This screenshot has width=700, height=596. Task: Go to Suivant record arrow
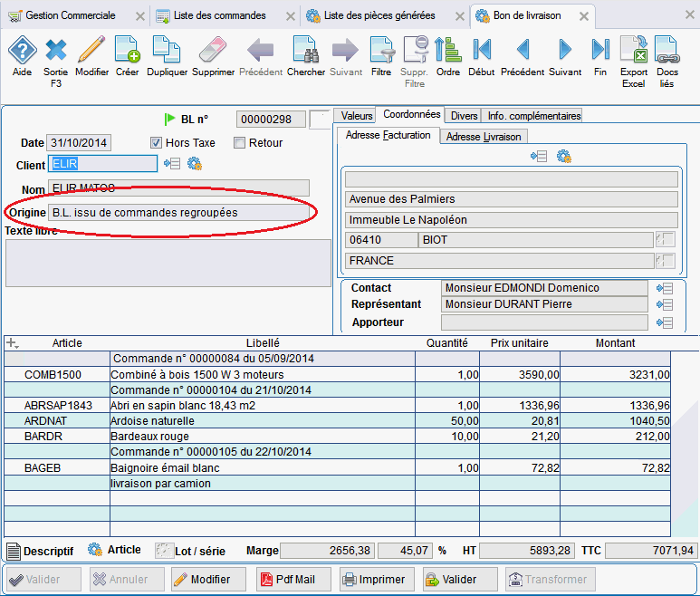coord(565,51)
